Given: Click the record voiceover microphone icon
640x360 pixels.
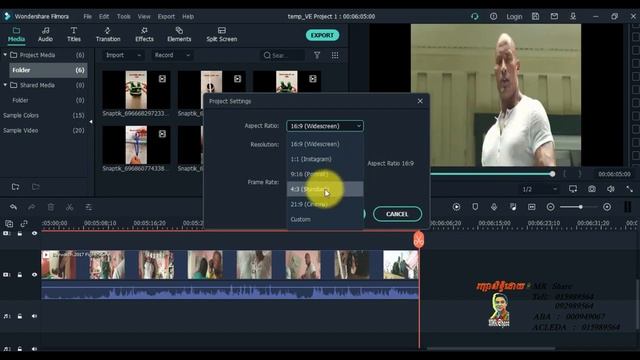Looking at the screenshot, I should (x=494, y=207).
